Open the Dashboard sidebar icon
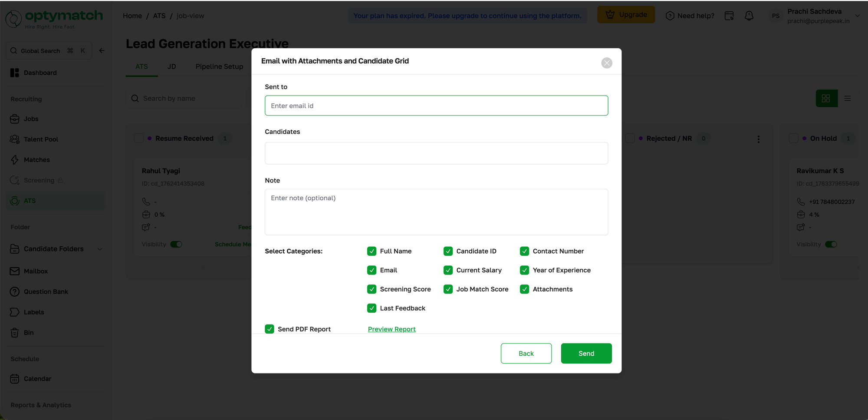The height and width of the screenshot is (420, 868). pyautogui.click(x=15, y=73)
